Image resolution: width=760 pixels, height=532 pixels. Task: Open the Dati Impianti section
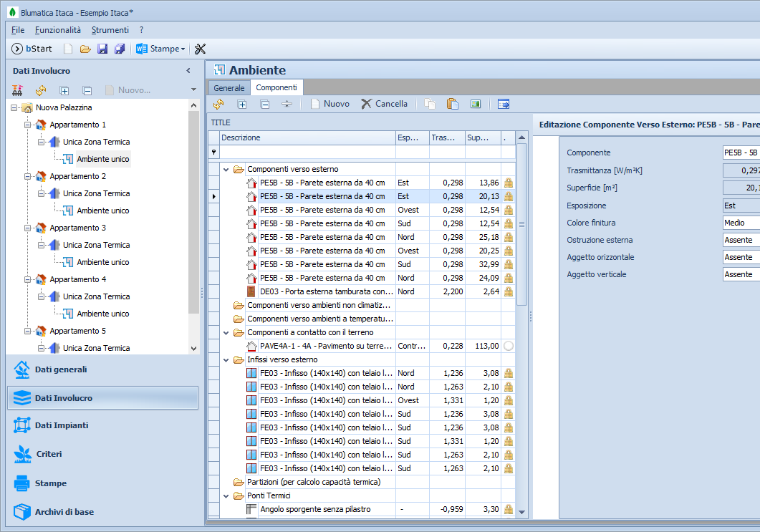click(62, 425)
